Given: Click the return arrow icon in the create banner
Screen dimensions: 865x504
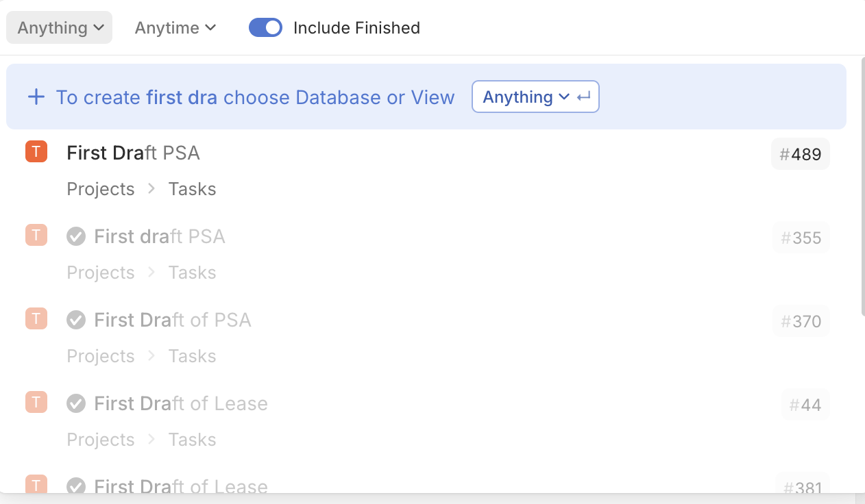Looking at the screenshot, I should tap(584, 97).
